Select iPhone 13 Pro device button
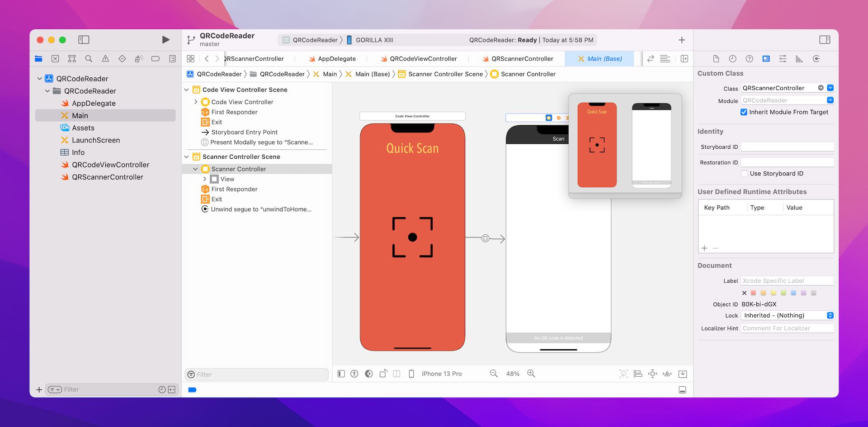The width and height of the screenshot is (868, 427). pyautogui.click(x=441, y=374)
